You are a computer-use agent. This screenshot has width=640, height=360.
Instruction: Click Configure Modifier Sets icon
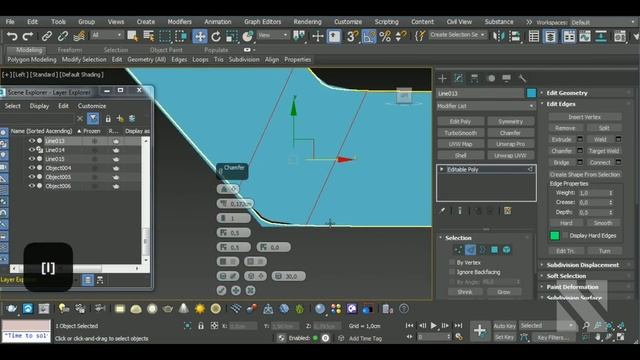tap(508, 211)
